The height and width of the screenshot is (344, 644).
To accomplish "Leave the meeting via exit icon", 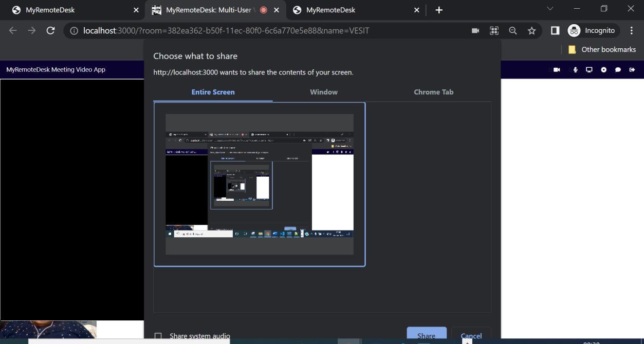I will tap(632, 70).
